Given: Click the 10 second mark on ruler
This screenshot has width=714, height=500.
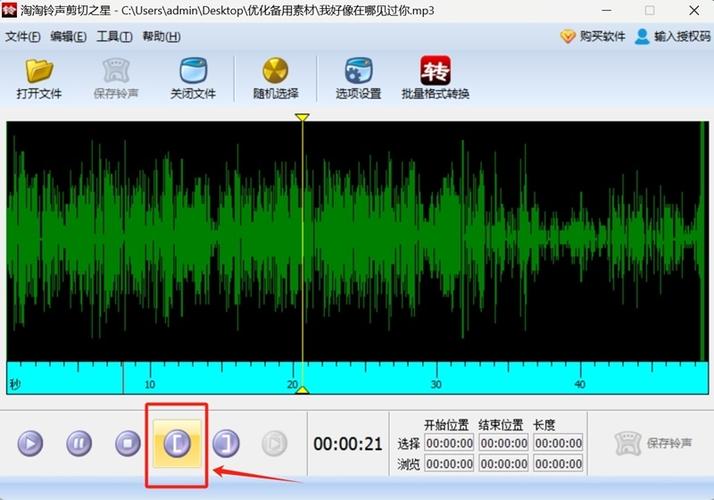Looking at the screenshot, I should click(x=150, y=384).
